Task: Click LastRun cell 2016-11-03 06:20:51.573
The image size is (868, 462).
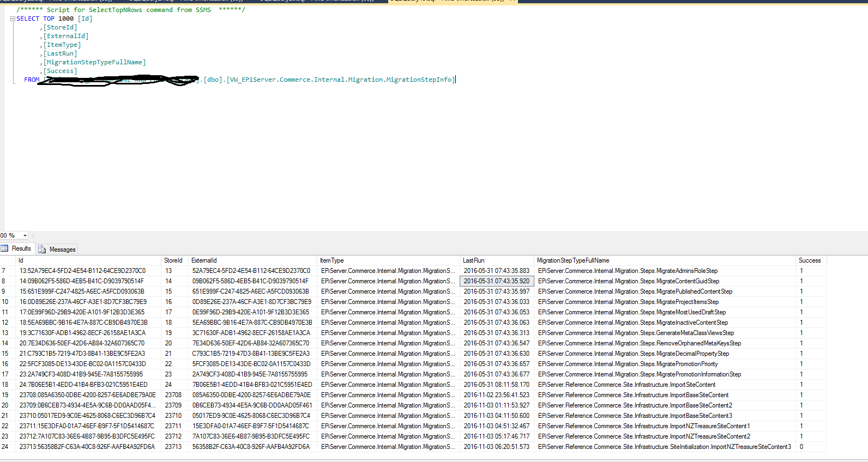Action: pyautogui.click(x=497, y=447)
